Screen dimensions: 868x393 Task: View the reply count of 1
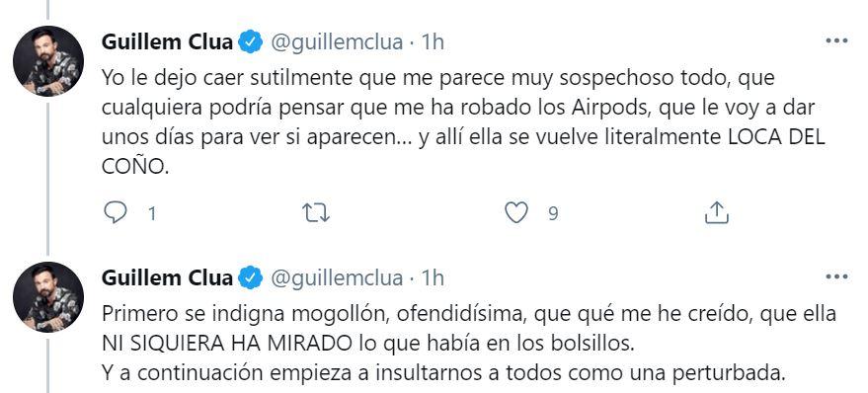[152, 213]
